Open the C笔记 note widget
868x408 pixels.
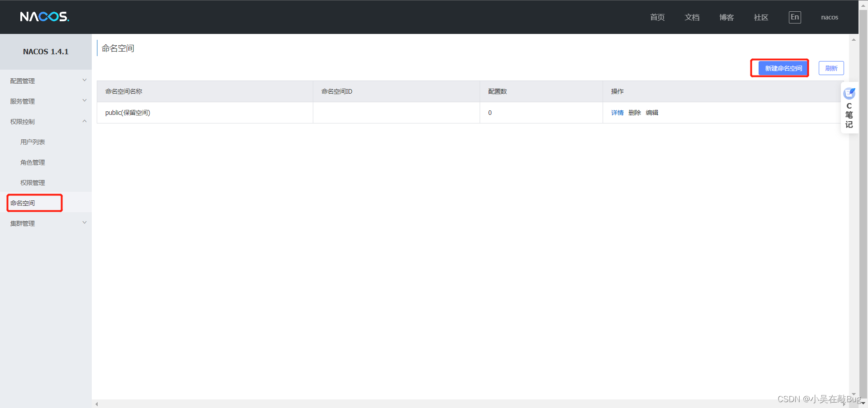pos(849,108)
